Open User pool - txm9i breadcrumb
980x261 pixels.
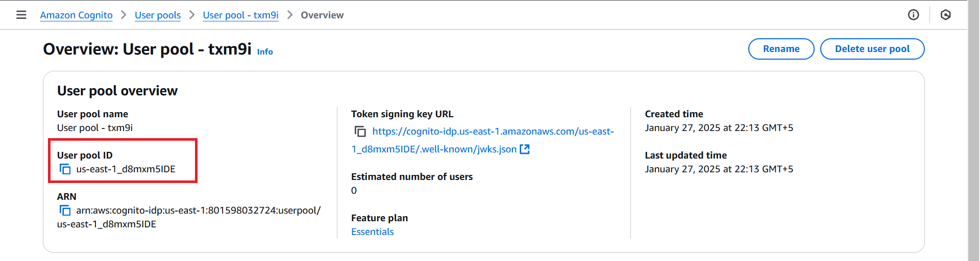click(241, 15)
